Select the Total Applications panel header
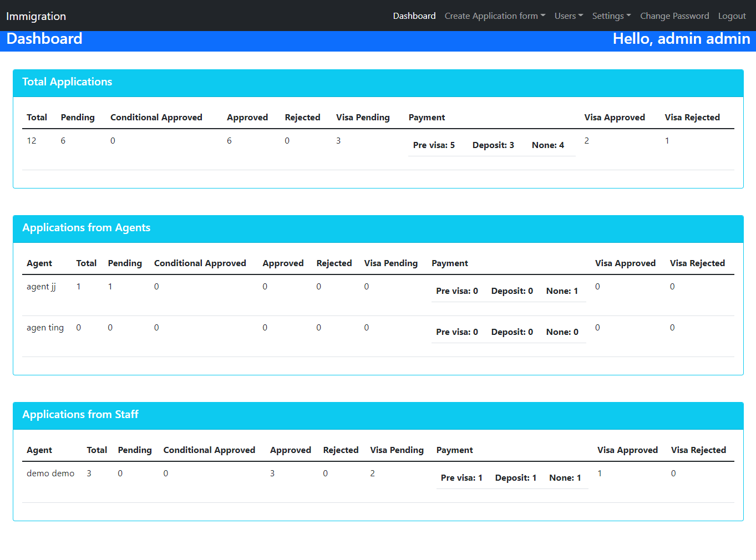Screen dimensions: 756x560 point(378,83)
